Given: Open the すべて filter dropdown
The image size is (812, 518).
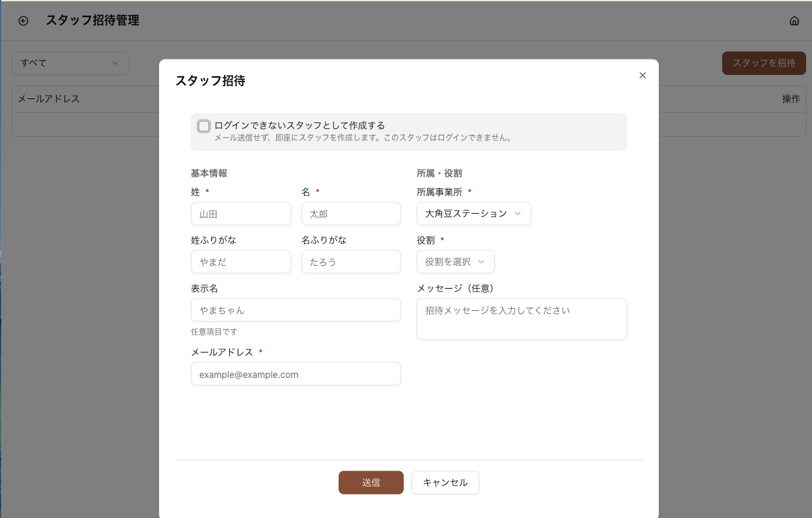Looking at the screenshot, I should tap(70, 63).
